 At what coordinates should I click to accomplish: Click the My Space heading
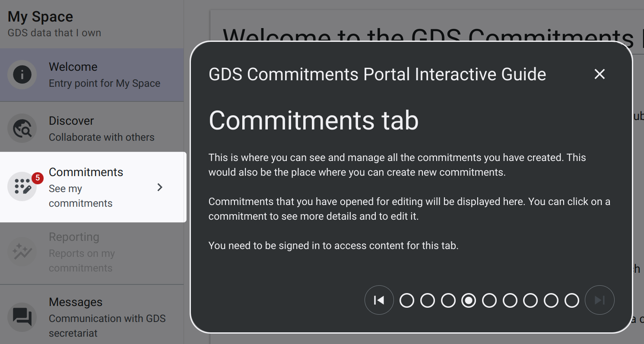[x=40, y=17]
